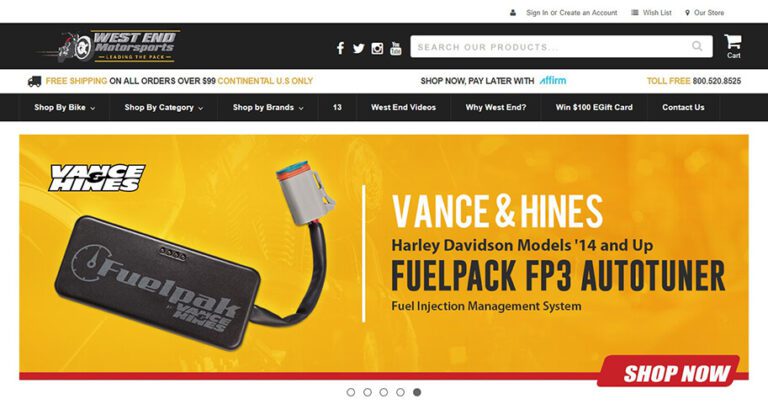Image resolution: width=768 pixels, height=404 pixels.
Task: Open the Contact Us menu item
Action: pos(683,107)
